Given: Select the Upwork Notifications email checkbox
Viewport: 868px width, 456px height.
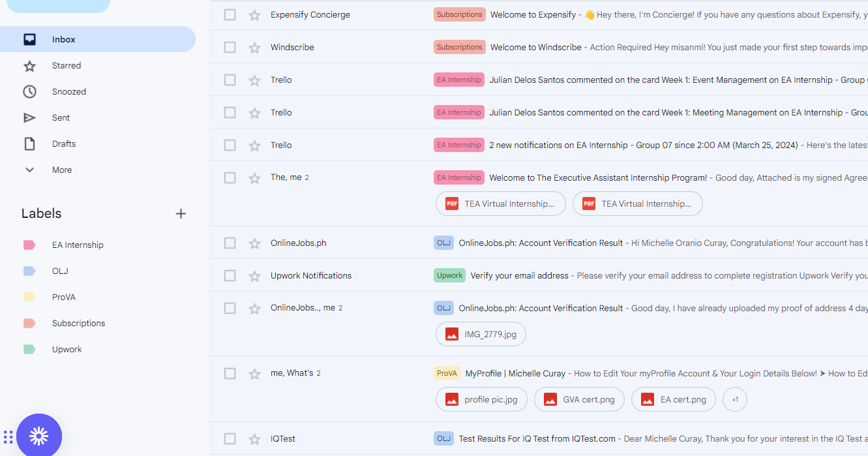Looking at the screenshot, I should (230, 275).
